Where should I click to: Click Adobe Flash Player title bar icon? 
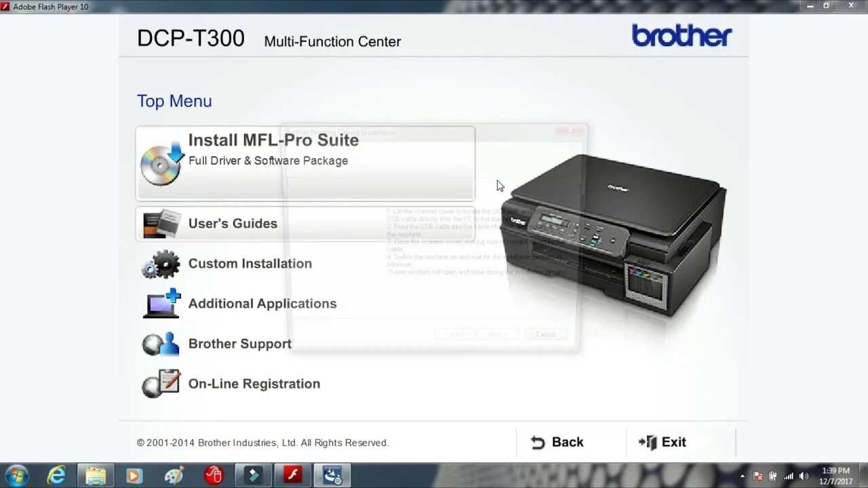[6, 6]
